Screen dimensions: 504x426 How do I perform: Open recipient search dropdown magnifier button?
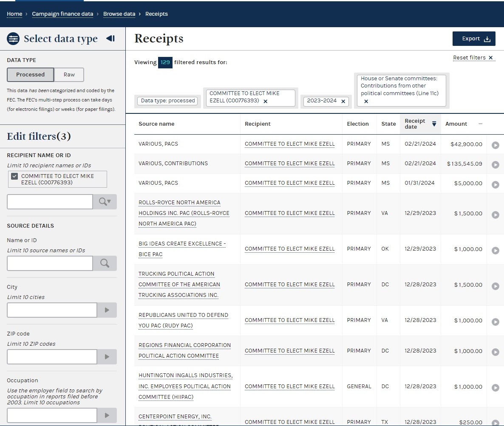pyautogui.click(x=105, y=202)
